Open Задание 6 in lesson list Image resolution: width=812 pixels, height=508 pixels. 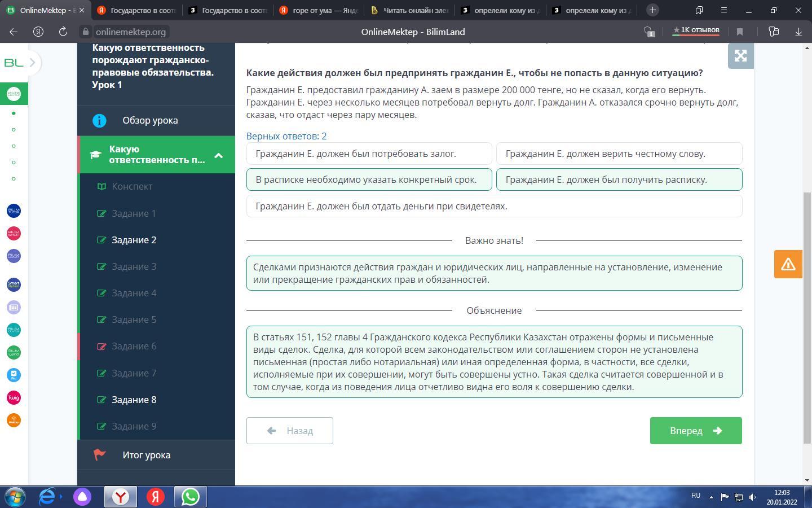coord(134,346)
